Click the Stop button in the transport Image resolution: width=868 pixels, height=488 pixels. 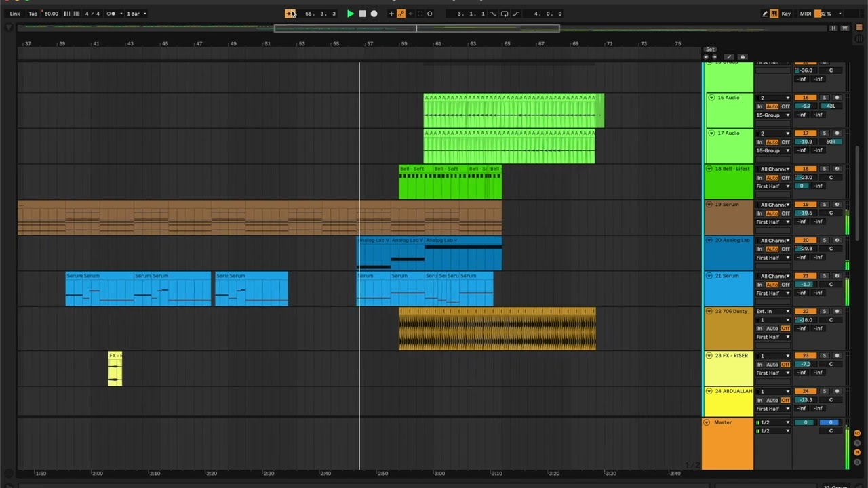(x=362, y=14)
